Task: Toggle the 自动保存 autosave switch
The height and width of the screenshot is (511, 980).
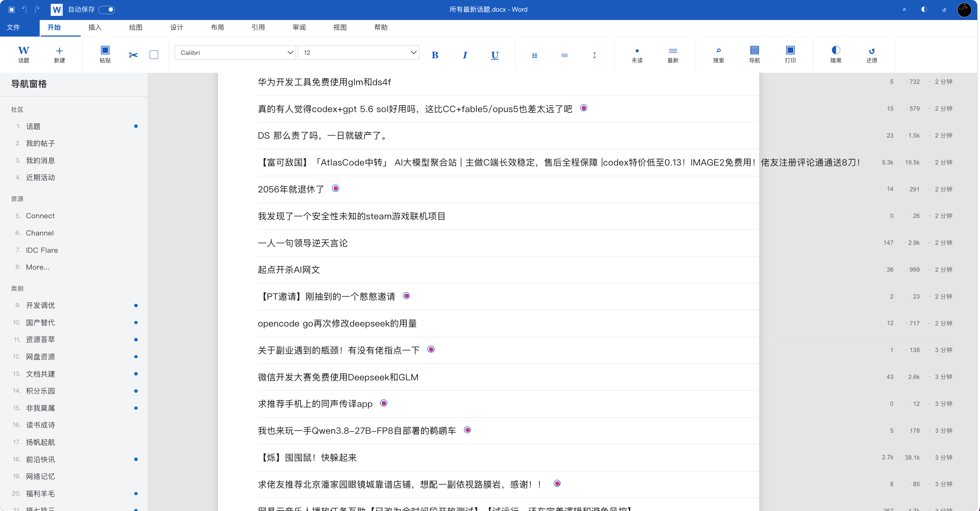Action: click(x=107, y=10)
